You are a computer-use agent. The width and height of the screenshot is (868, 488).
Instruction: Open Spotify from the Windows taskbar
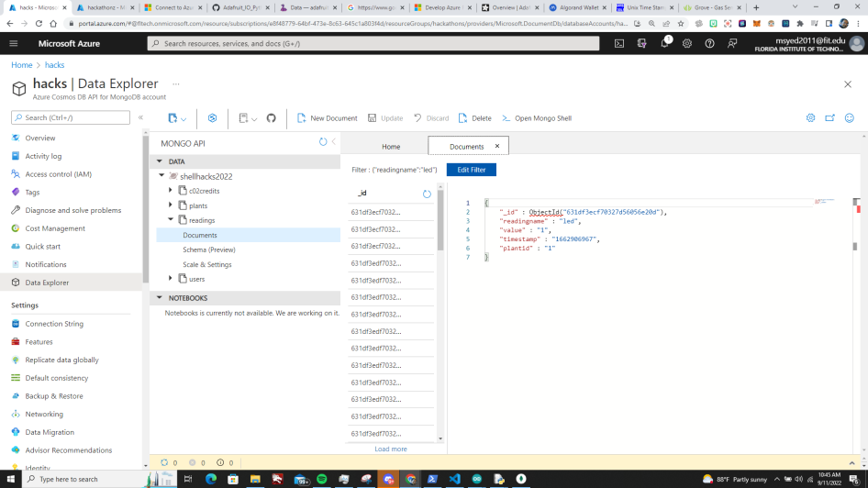click(x=322, y=479)
